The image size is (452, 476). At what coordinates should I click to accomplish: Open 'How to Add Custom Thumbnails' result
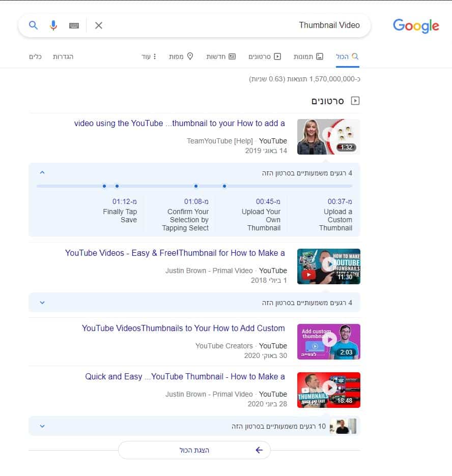pyautogui.click(x=183, y=328)
